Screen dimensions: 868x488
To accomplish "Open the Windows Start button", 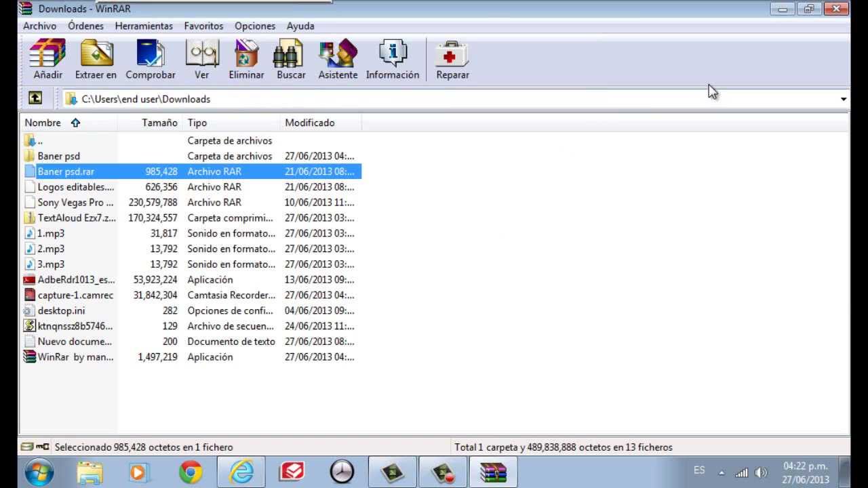I will coord(39,472).
